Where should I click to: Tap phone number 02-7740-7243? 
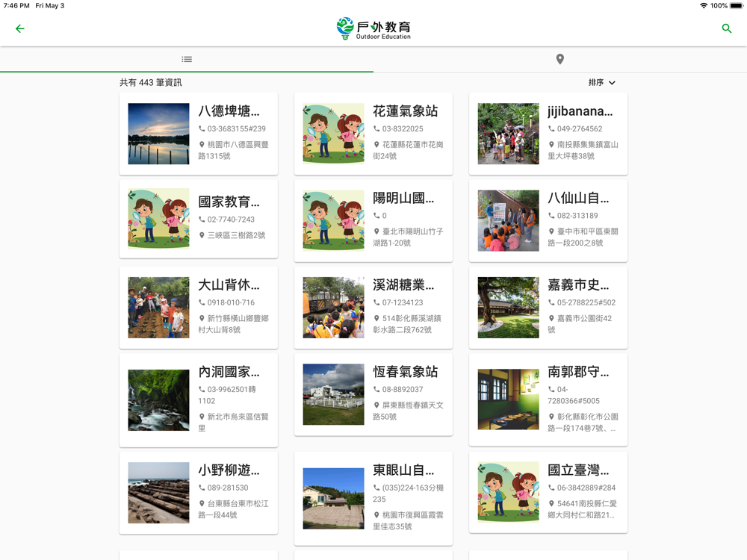pyautogui.click(x=231, y=220)
